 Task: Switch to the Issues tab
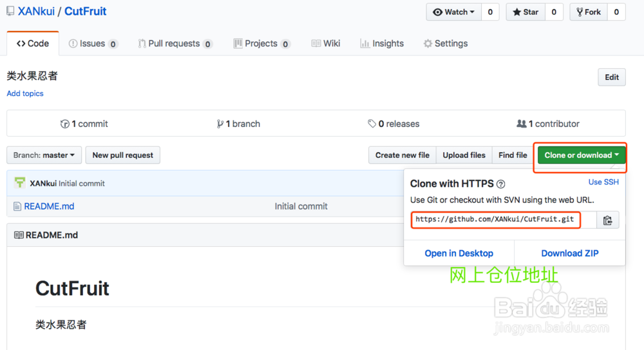point(93,44)
